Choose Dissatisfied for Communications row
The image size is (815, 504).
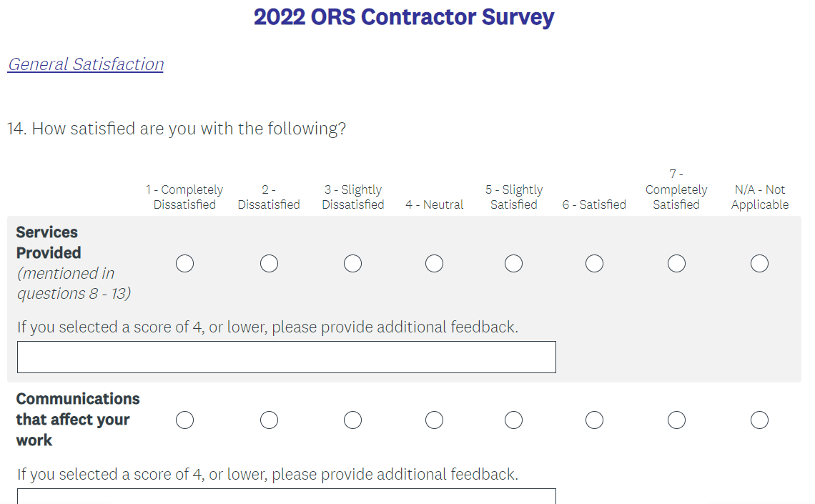(x=269, y=420)
